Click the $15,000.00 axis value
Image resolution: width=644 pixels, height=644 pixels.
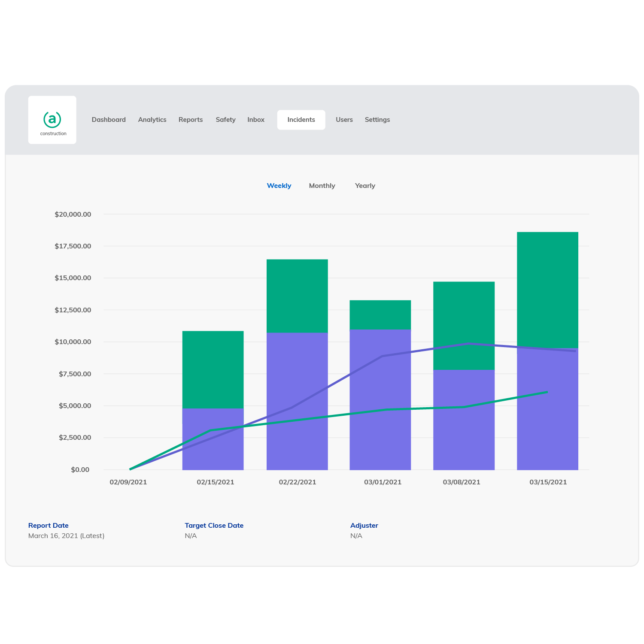tap(73, 278)
